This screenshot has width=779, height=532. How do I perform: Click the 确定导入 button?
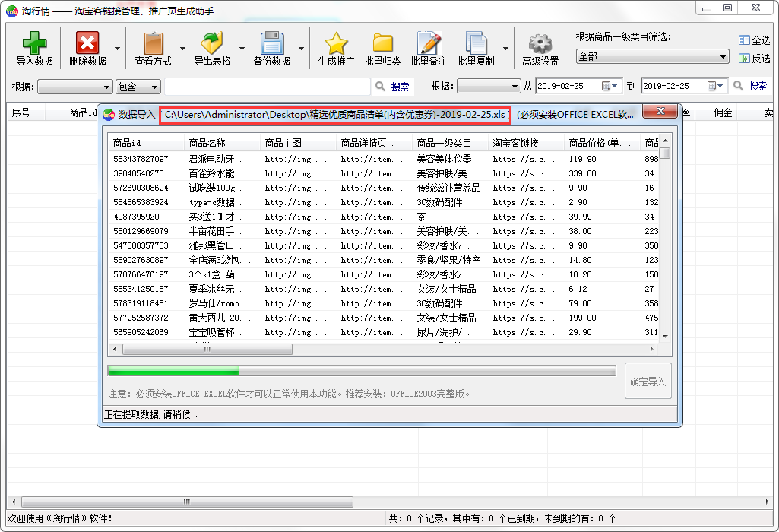648,382
